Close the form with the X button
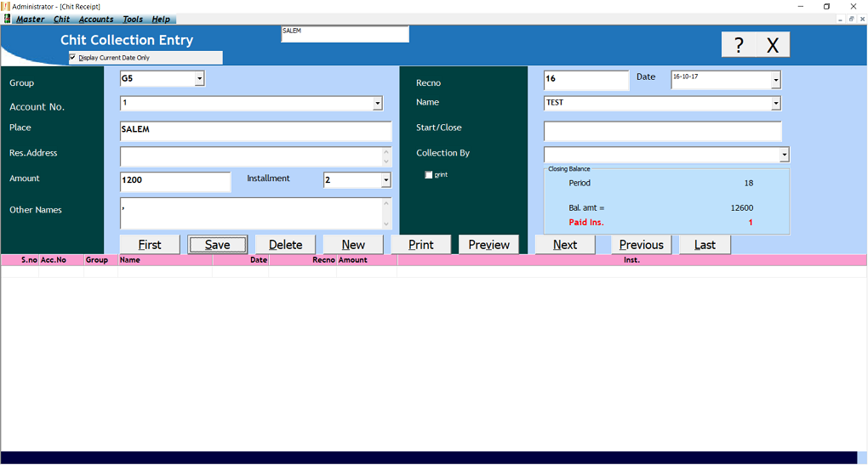Image resolution: width=868 pixels, height=465 pixels. coord(773,45)
